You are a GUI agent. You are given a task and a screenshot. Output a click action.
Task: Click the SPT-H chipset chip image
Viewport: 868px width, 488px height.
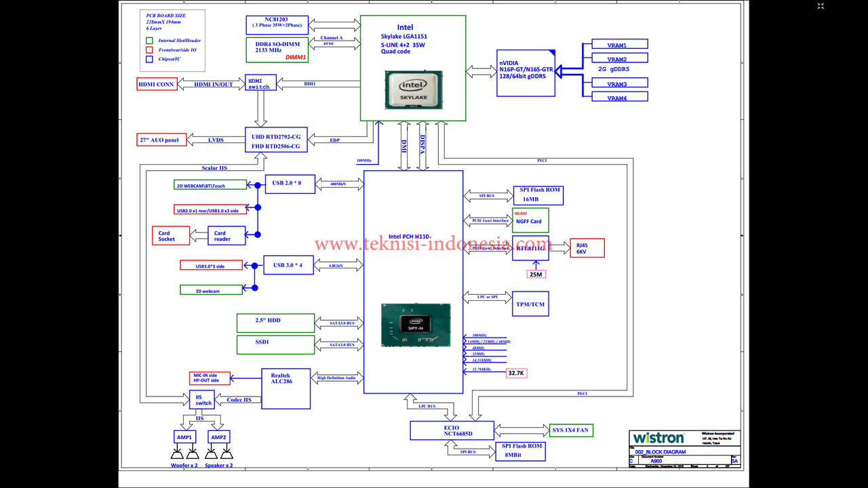tap(415, 325)
